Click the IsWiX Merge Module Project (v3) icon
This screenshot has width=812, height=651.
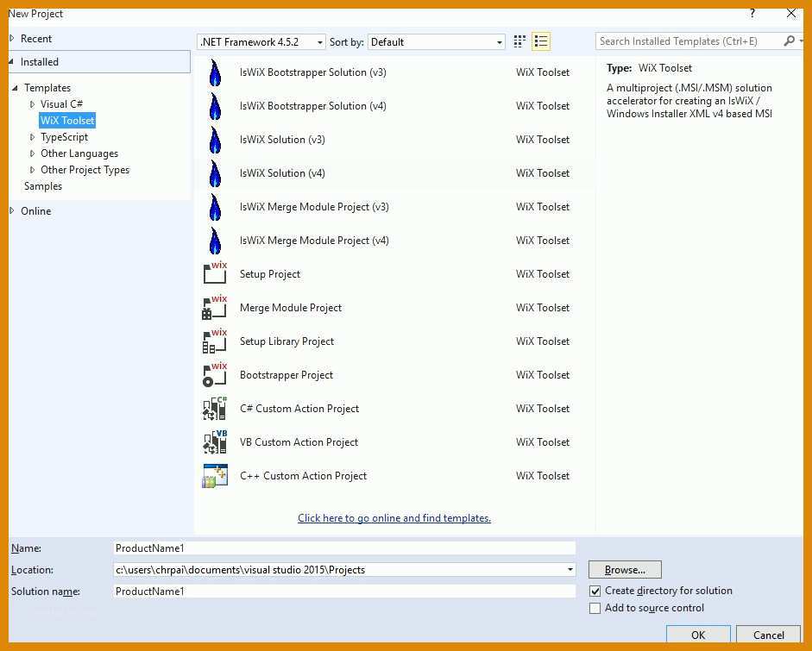215,207
